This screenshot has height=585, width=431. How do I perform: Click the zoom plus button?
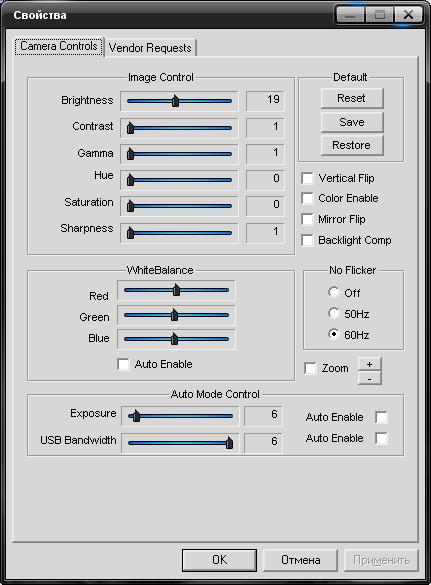click(x=369, y=364)
